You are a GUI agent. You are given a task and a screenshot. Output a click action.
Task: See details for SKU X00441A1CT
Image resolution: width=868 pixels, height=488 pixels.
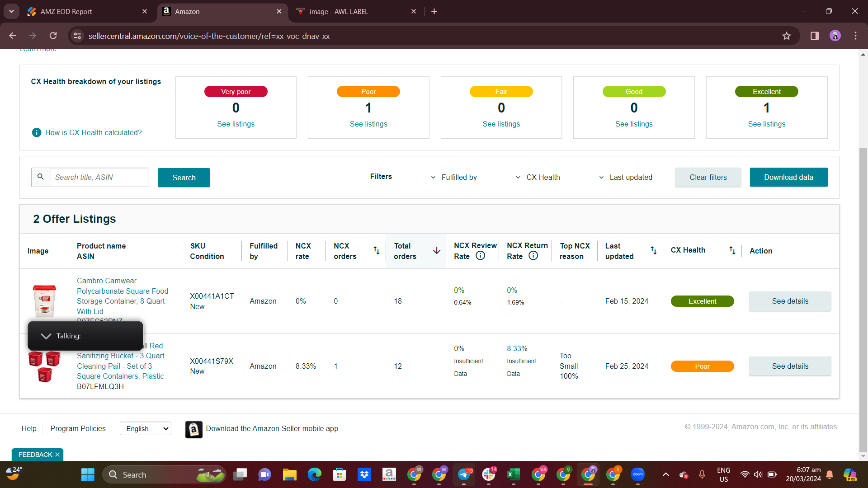(x=790, y=301)
